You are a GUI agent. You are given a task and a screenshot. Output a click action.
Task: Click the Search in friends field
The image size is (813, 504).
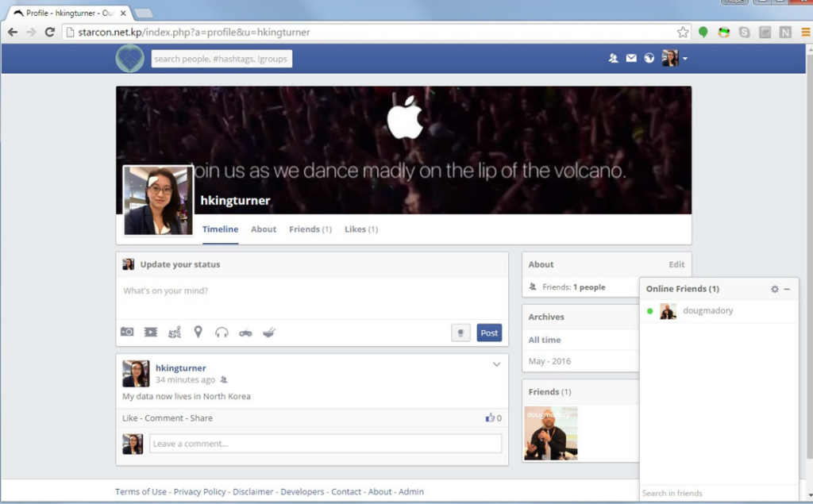719,493
